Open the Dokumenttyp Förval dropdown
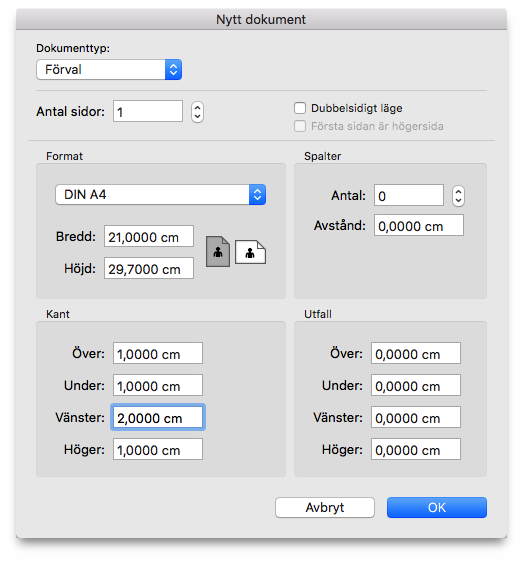523x562 pixels. pyautogui.click(x=109, y=70)
